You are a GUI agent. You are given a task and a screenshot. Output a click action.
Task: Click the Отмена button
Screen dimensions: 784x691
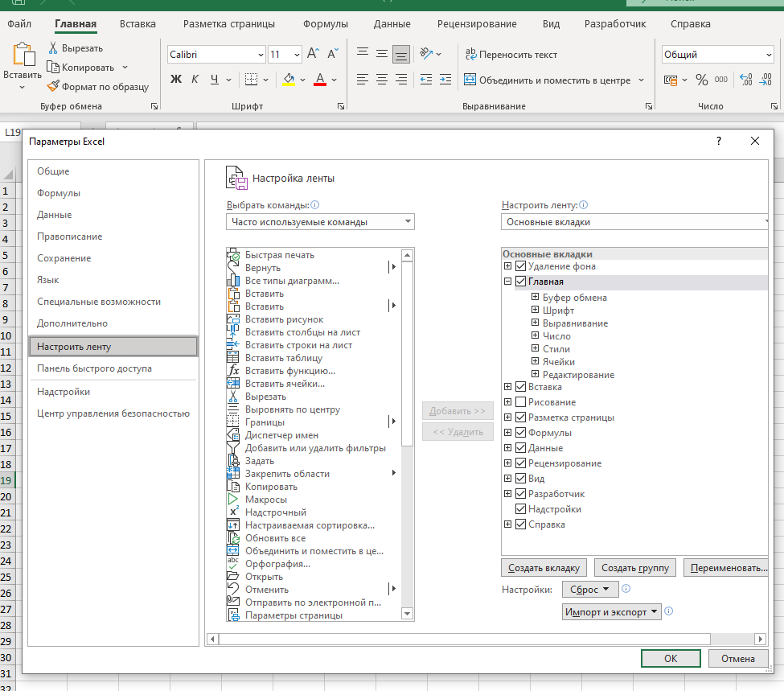(x=738, y=659)
